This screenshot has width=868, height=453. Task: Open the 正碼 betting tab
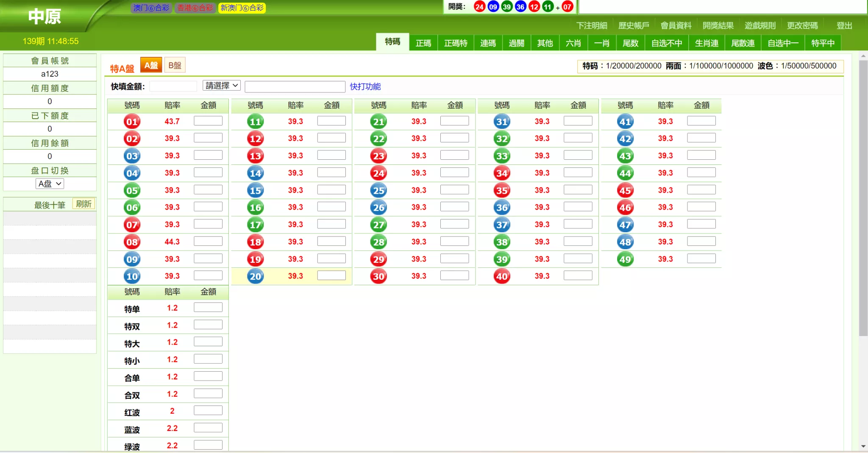(x=423, y=43)
